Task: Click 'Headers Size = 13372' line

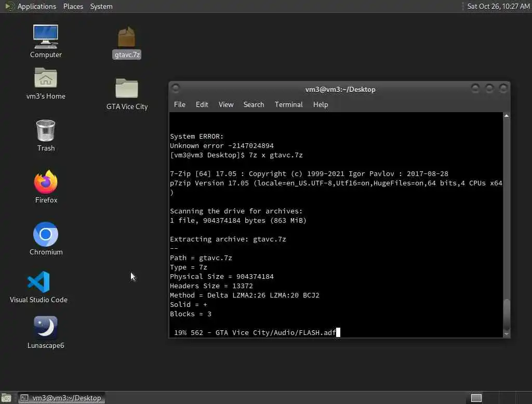Action: pos(211,286)
